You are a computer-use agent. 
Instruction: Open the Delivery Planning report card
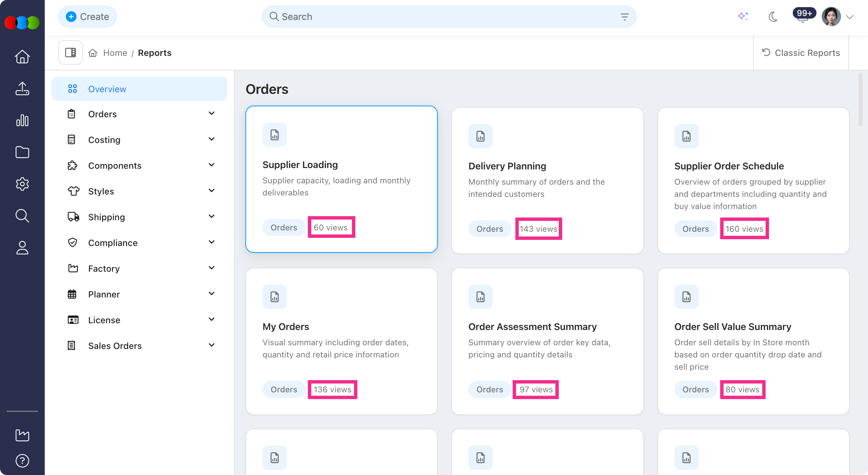(547, 181)
